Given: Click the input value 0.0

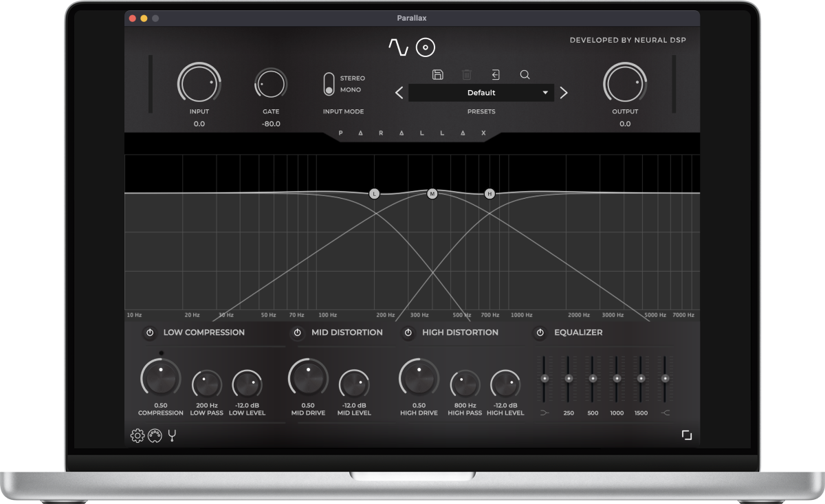Looking at the screenshot, I should [199, 124].
